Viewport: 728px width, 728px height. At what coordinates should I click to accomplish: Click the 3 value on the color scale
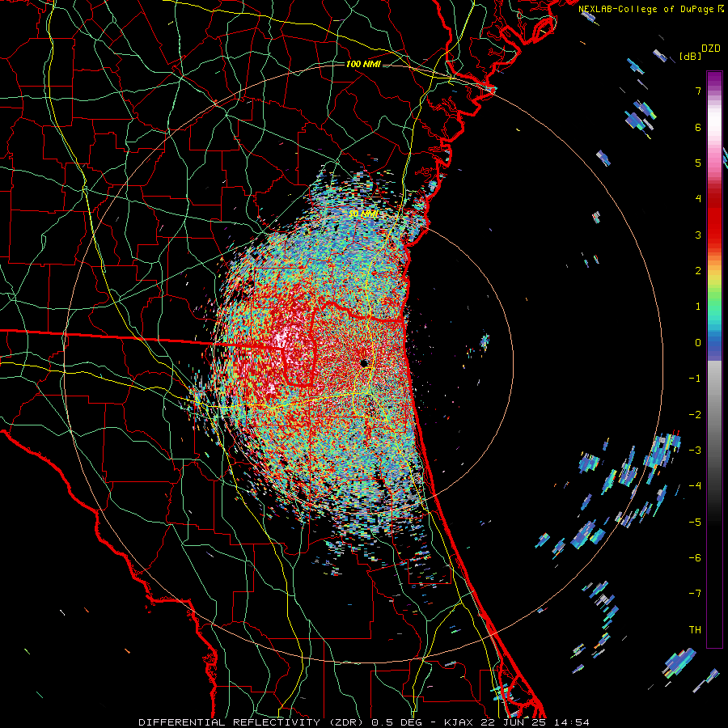(x=698, y=235)
